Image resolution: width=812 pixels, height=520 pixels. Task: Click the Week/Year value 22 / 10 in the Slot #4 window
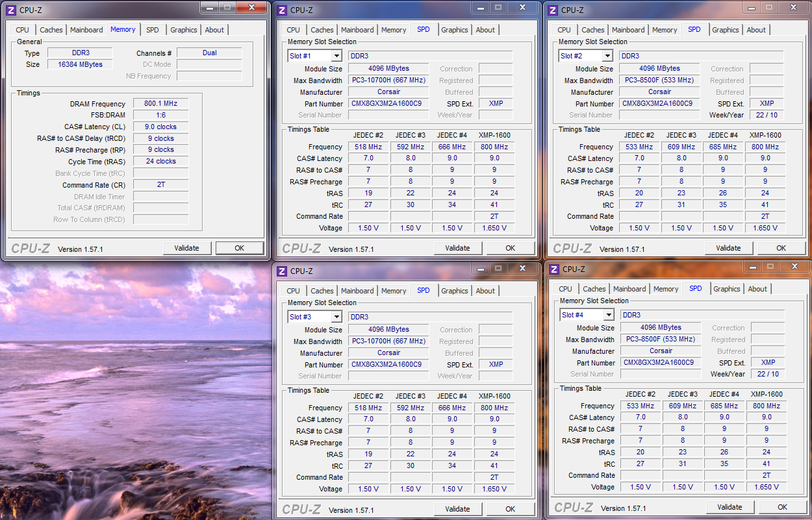click(768, 374)
